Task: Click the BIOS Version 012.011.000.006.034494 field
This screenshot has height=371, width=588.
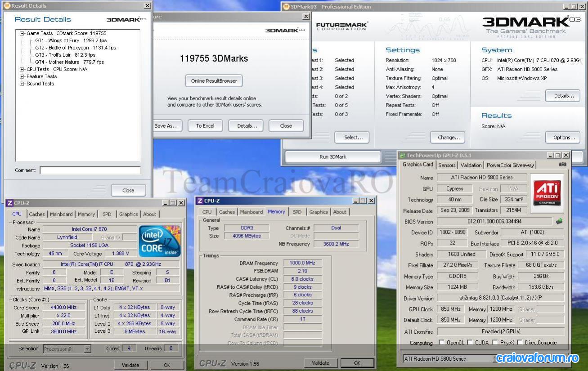Action: [494, 221]
